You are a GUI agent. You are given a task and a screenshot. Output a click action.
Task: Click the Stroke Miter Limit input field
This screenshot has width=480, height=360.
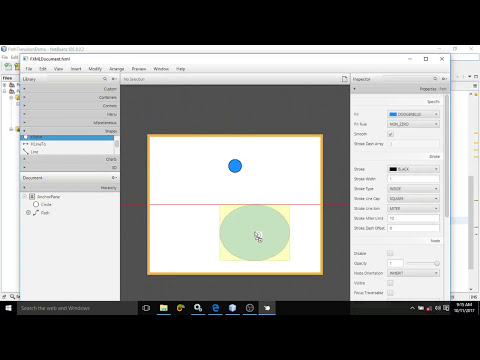(413, 218)
